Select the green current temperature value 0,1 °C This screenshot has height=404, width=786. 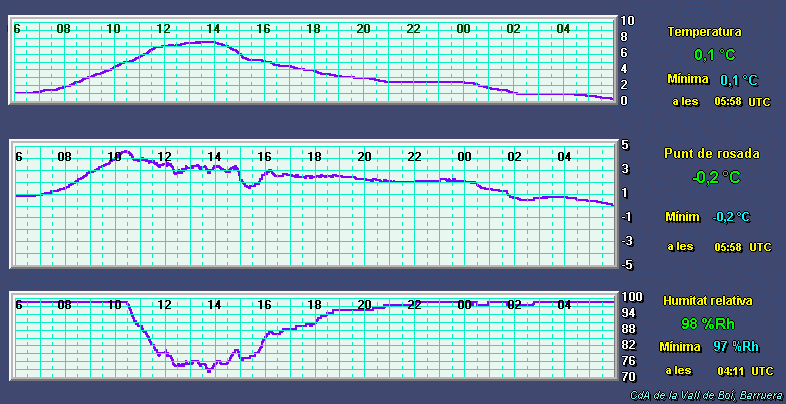click(715, 55)
